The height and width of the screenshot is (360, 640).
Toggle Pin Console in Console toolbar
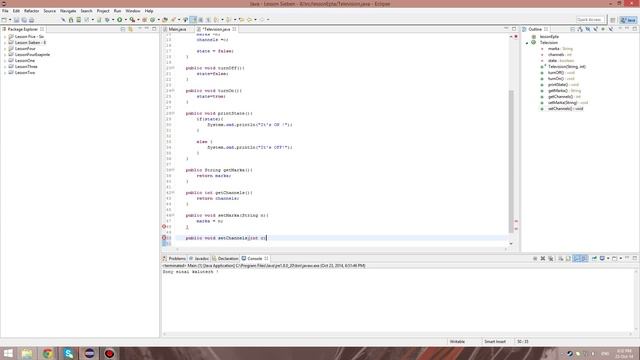click(x=594, y=258)
